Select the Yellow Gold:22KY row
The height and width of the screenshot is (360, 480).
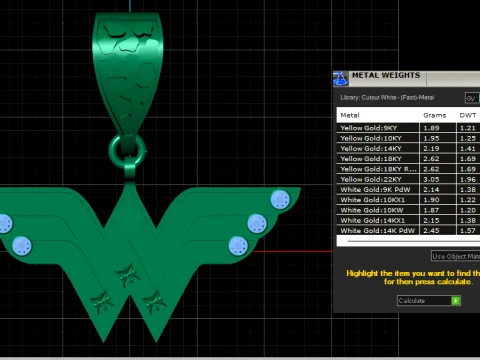[408, 179]
